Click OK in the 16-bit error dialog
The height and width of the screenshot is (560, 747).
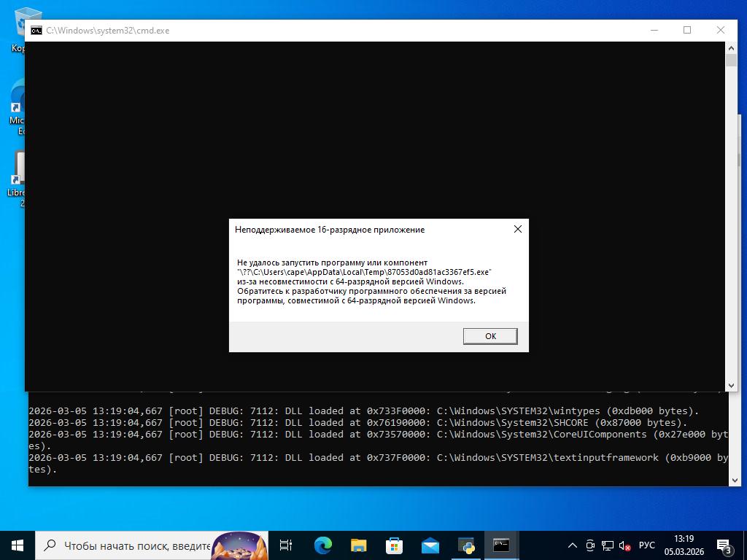pyautogui.click(x=489, y=336)
